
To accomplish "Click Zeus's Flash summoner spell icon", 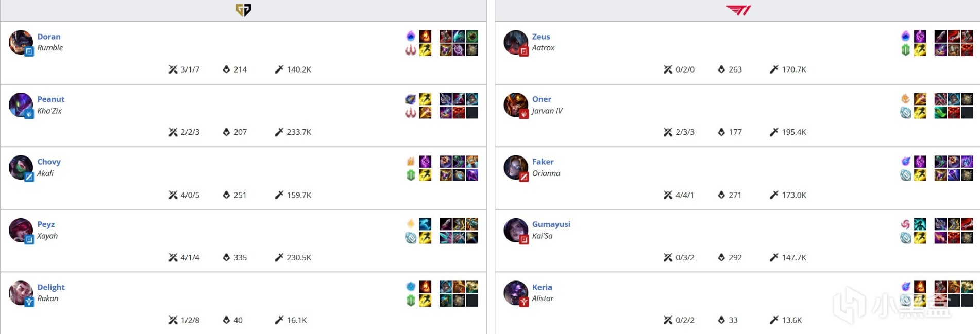I will (920, 50).
